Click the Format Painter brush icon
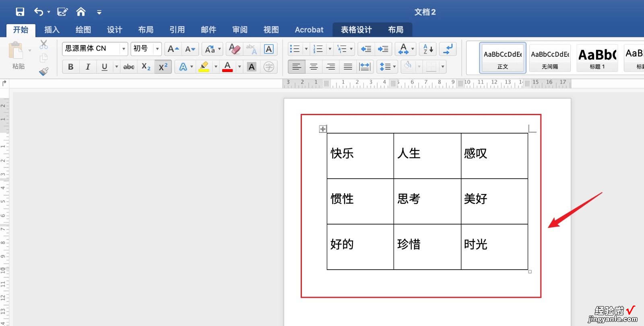The height and width of the screenshot is (326, 644). 43,72
